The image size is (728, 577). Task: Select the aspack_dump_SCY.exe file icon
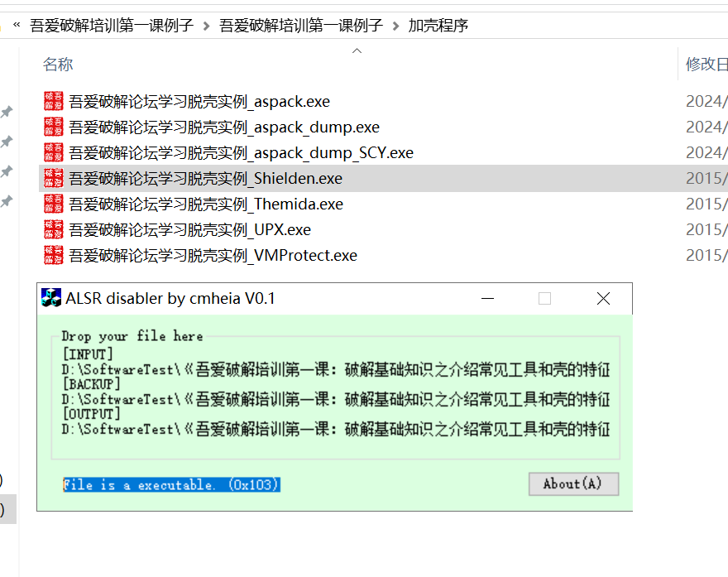pyautogui.click(x=53, y=153)
